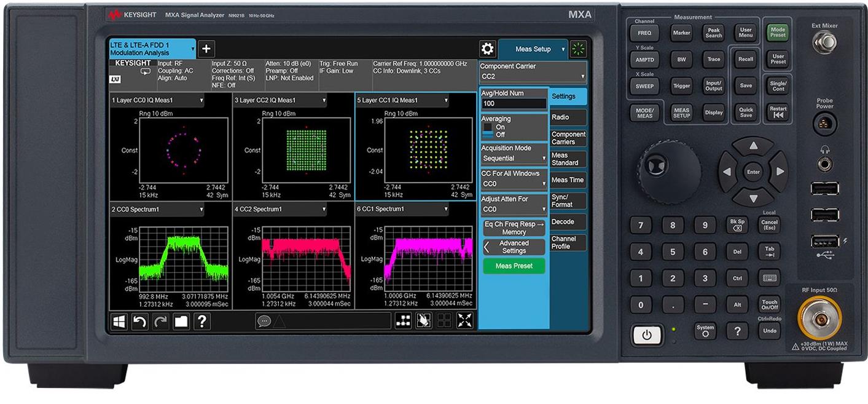This screenshot has width=868, height=404.
Task: Select the Decode tab
Action: (568, 221)
